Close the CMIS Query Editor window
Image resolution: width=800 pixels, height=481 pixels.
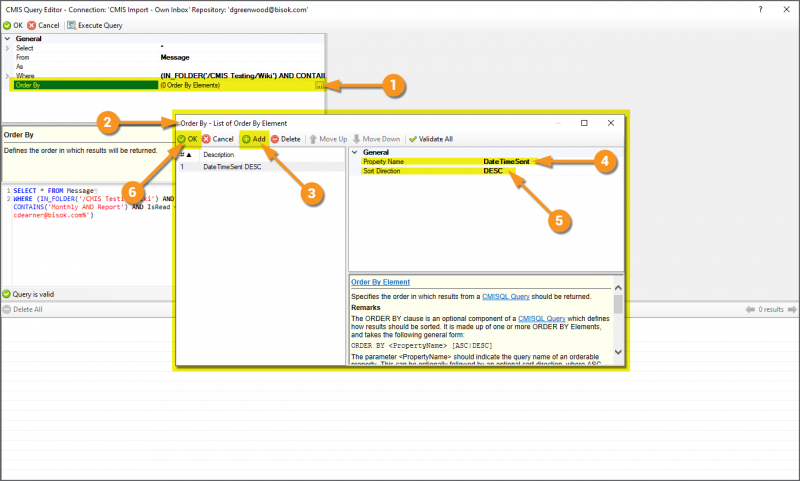[x=787, y=9]
